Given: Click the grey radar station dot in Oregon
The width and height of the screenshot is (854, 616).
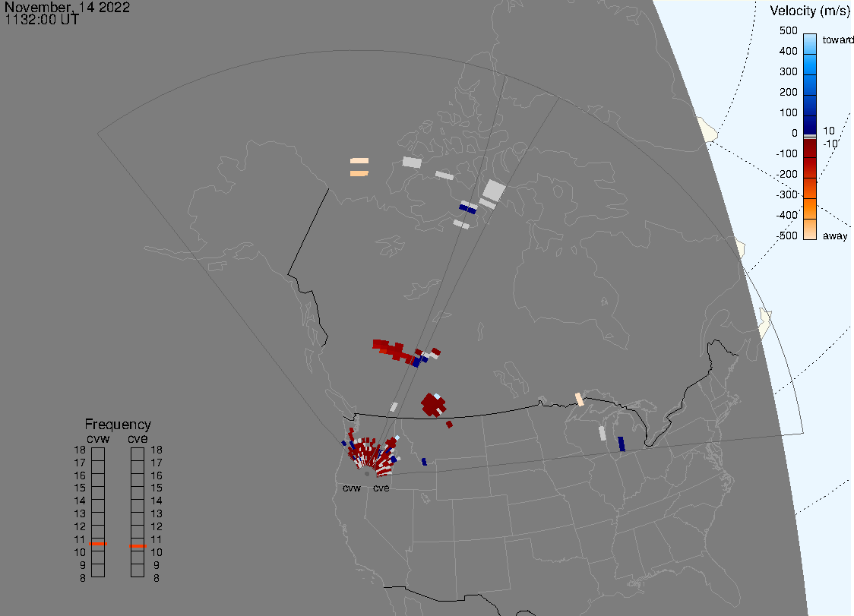Looking at the screenshot, I should (367, 474).
